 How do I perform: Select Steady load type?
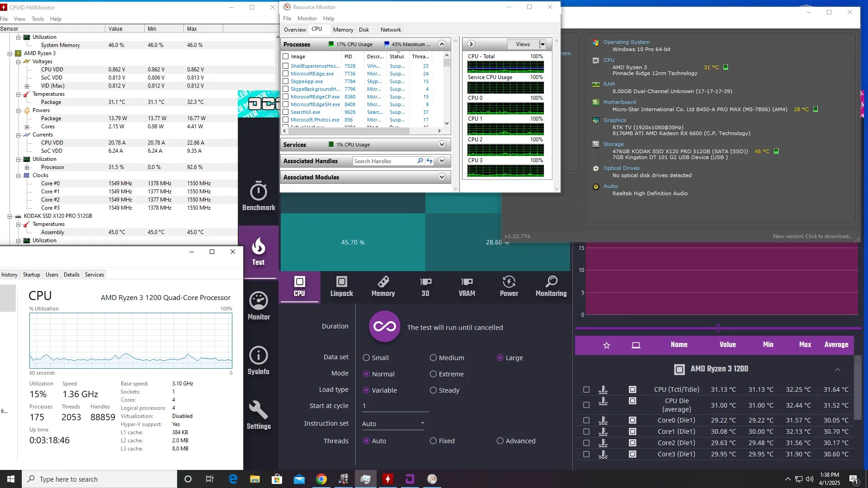tap(444, 390)
